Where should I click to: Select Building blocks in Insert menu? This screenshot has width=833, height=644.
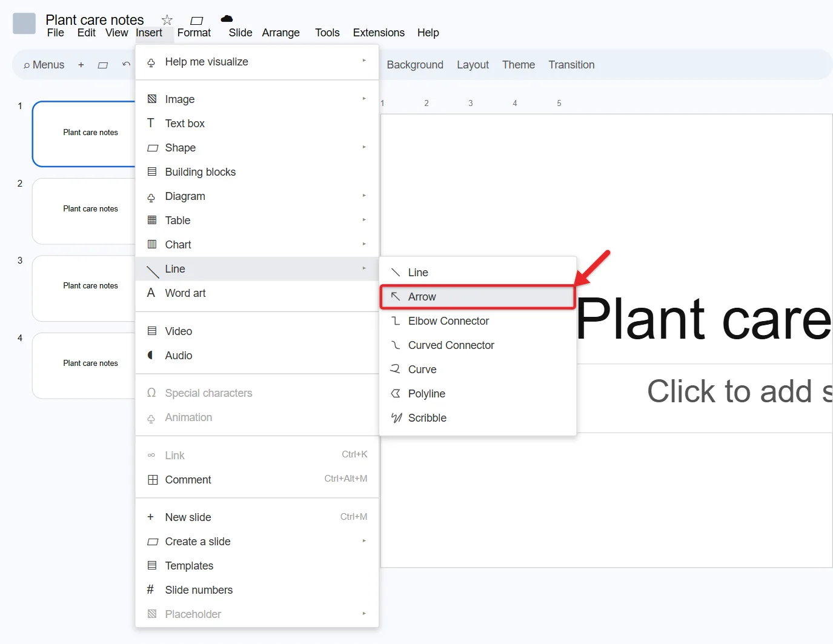257,172
